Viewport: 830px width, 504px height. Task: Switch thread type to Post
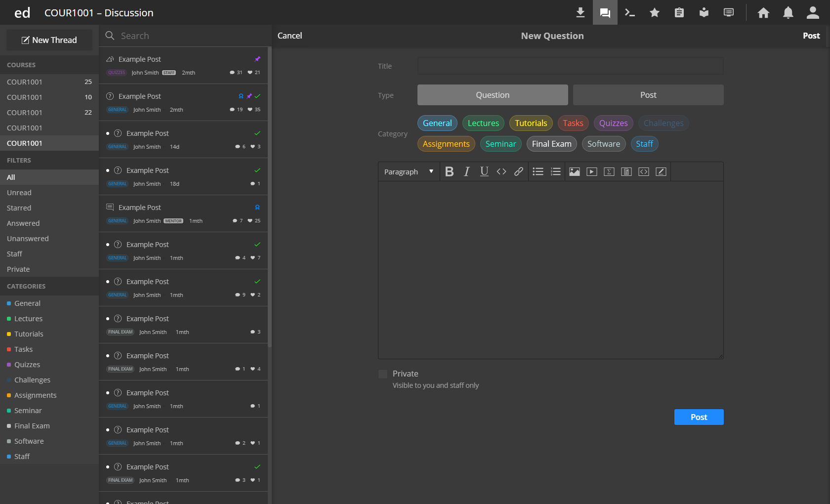point(648,95)
